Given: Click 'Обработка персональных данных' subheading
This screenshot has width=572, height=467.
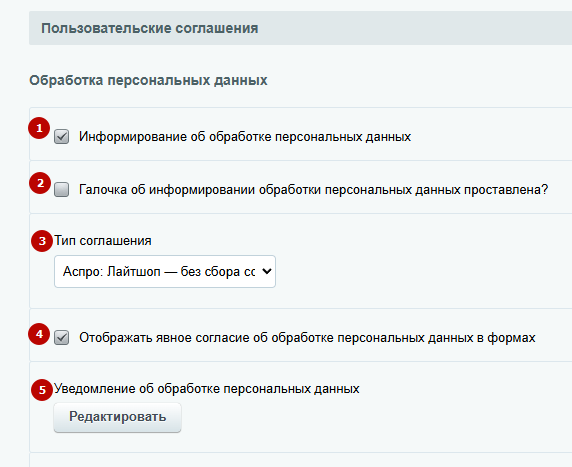Looking at the screenshot, I should 148,80.
